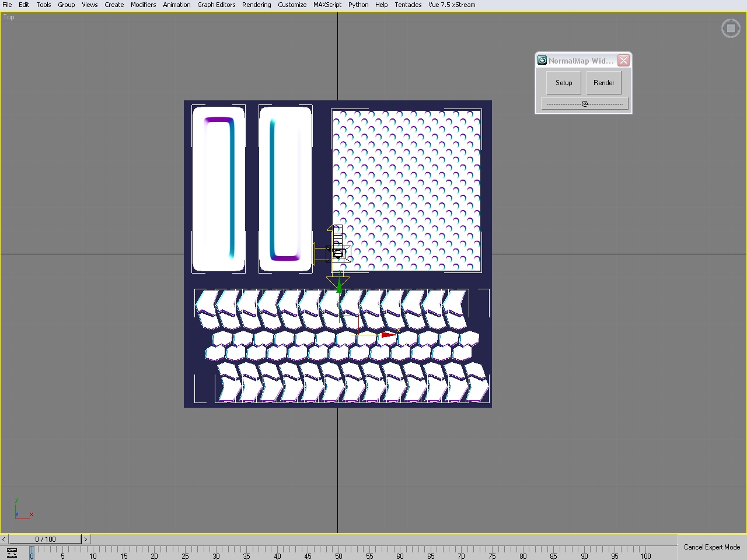Click Cancel Expert Mode button
The height and width of the screenshot is (560, 747).
point(711,547)
